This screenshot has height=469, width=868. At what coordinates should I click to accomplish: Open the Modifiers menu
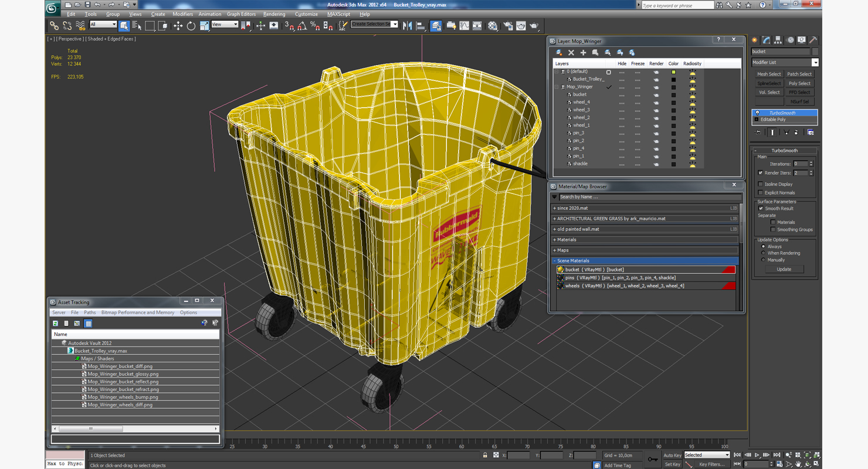pyautogui.click(x=182, y=14)
